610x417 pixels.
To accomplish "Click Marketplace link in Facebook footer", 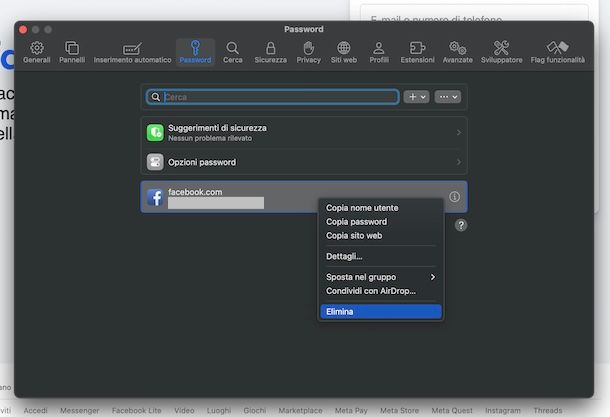I will point(300,410).
